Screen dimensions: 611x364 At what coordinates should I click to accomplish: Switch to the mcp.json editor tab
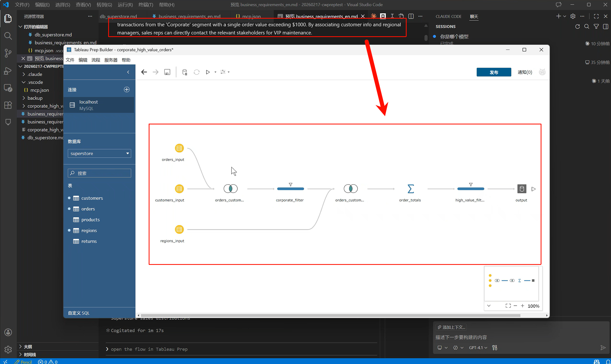[x=248, y=17]
